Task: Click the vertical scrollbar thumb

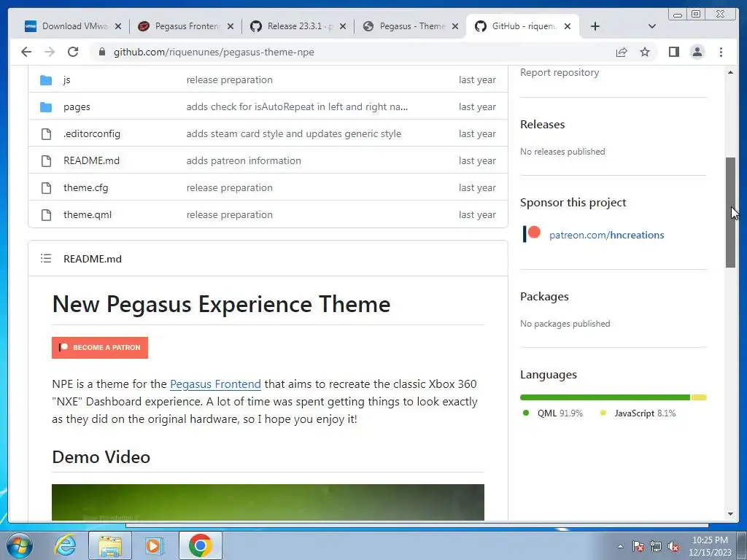Action: tap(730, 212)
